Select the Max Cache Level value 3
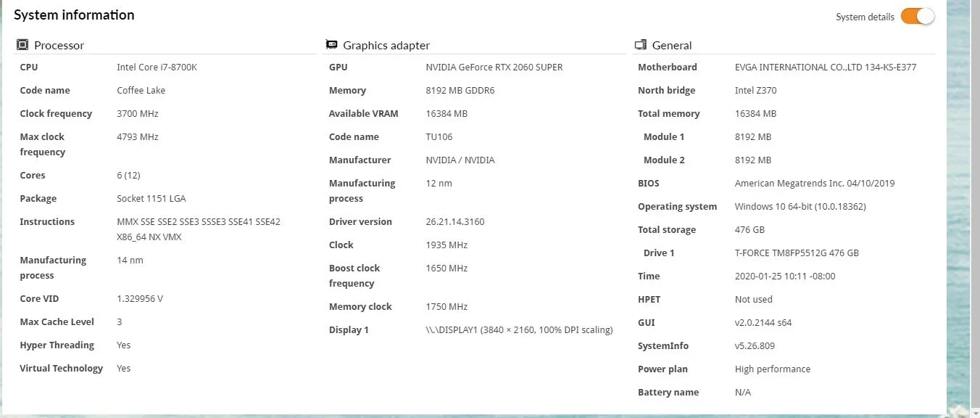 pyautogui.click(x=120, y=322)
